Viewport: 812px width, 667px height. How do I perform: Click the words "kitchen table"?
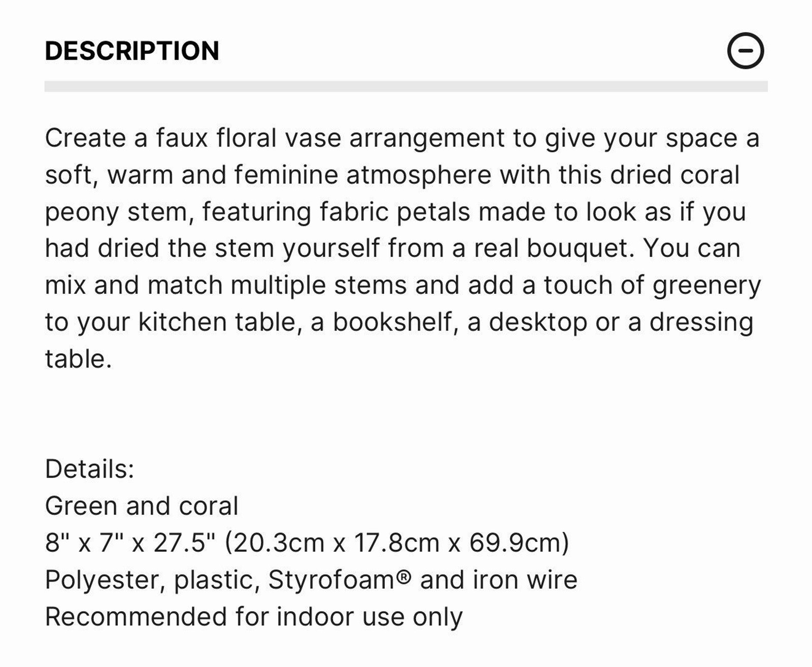point(217,322)
